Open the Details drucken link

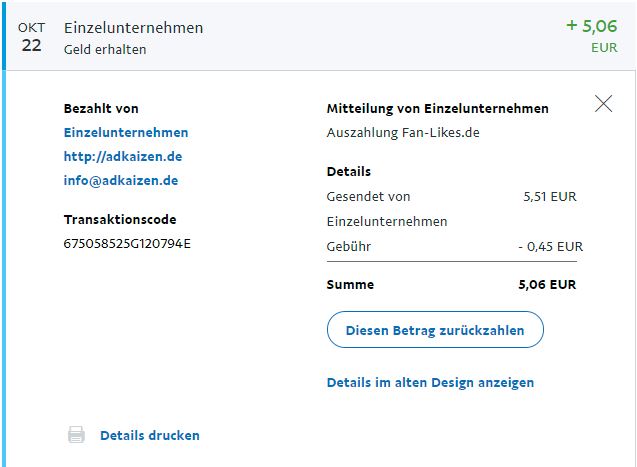coord(150,435)
